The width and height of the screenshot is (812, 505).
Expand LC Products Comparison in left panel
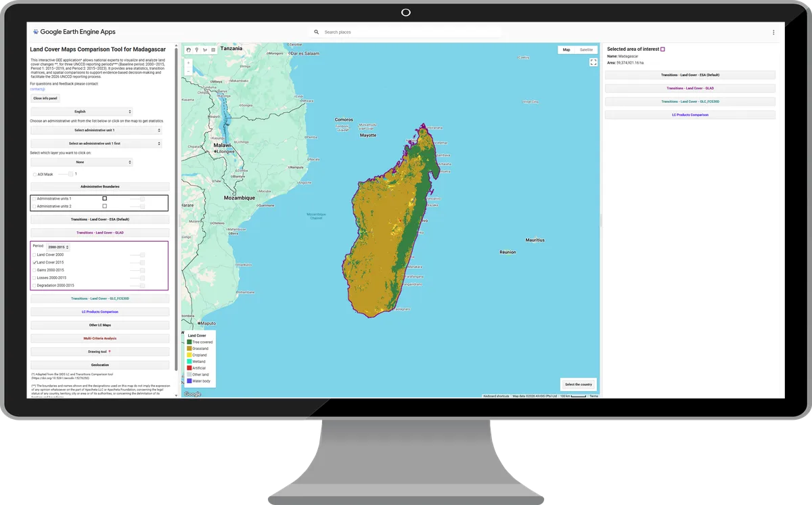[100, 311]
